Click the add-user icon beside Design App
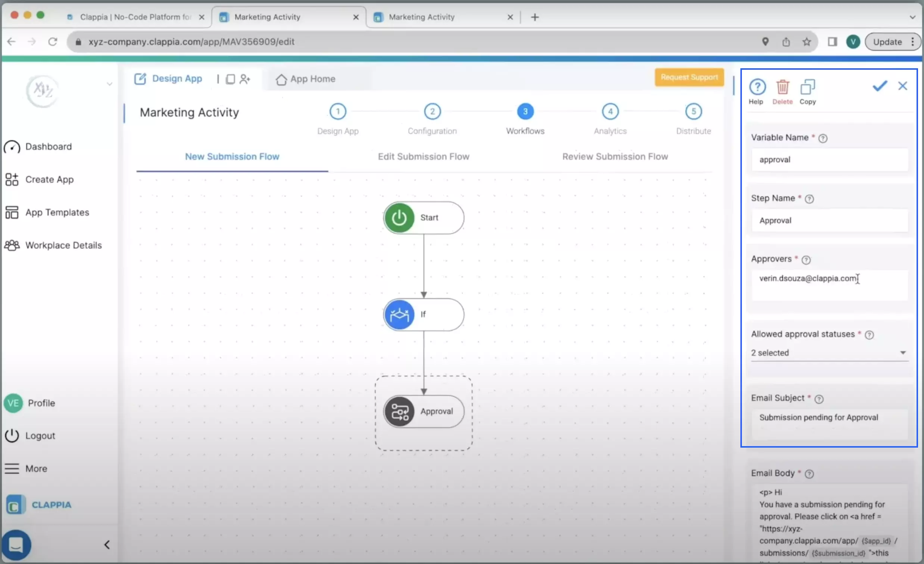Screen dimensions: 924x564 (246, 79)
